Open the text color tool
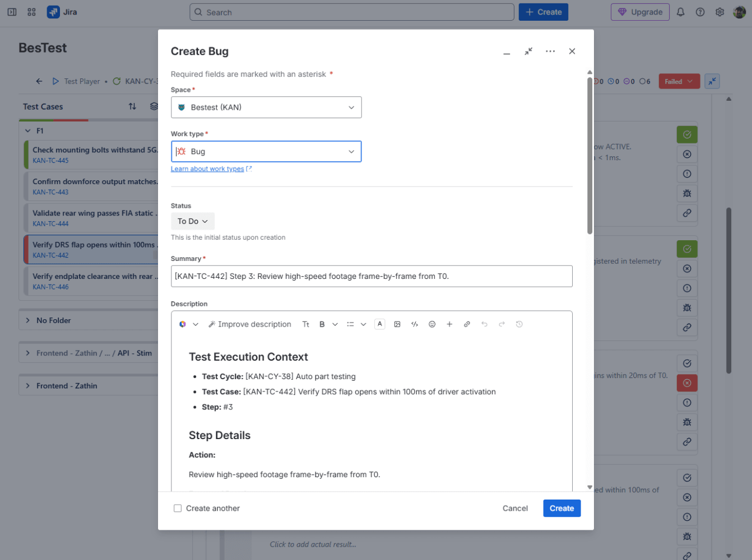The image size is (752, 560). (380, 324)
